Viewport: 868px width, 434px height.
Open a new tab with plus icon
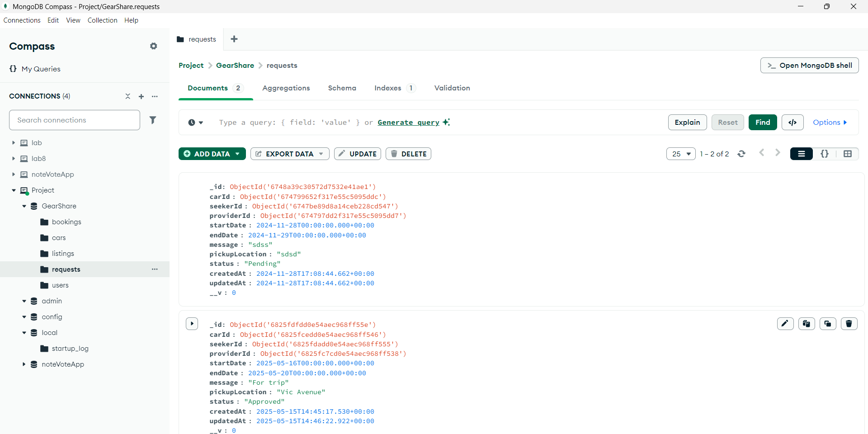pos(234,39)
